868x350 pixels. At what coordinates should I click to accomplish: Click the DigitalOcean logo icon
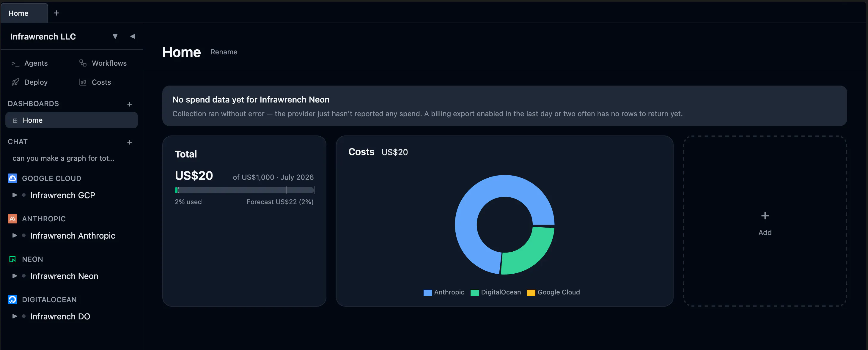click(x=12, y=299)
